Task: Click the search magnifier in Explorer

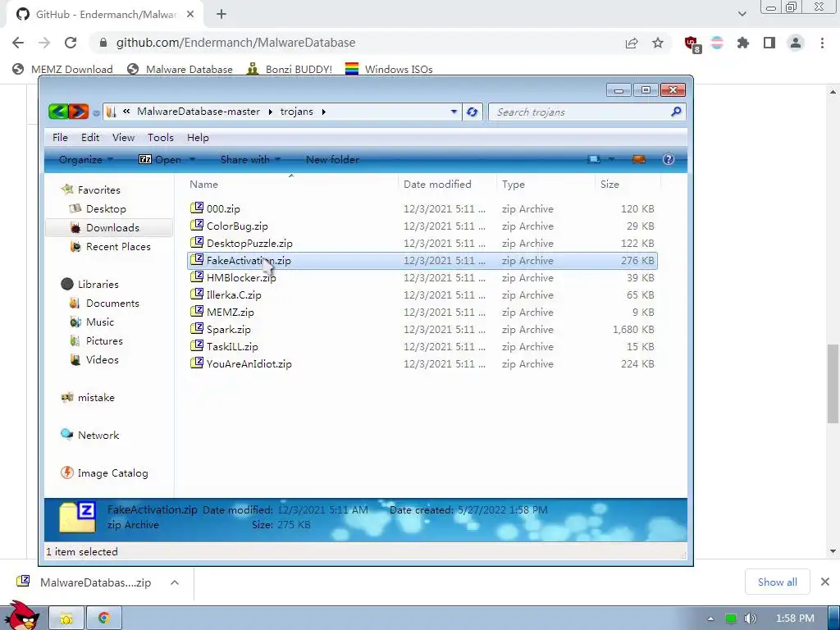Action: [676, 112]
